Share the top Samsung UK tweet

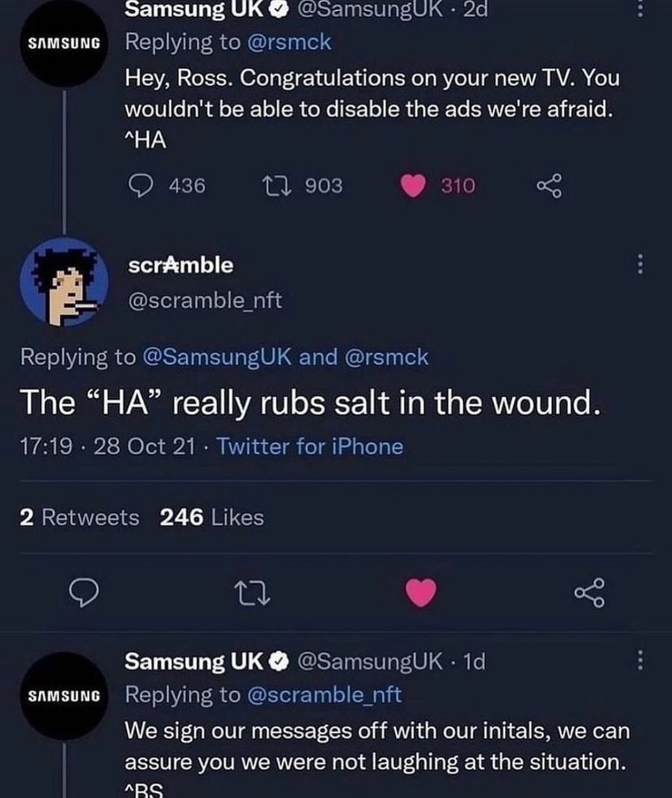click(549, 185)
